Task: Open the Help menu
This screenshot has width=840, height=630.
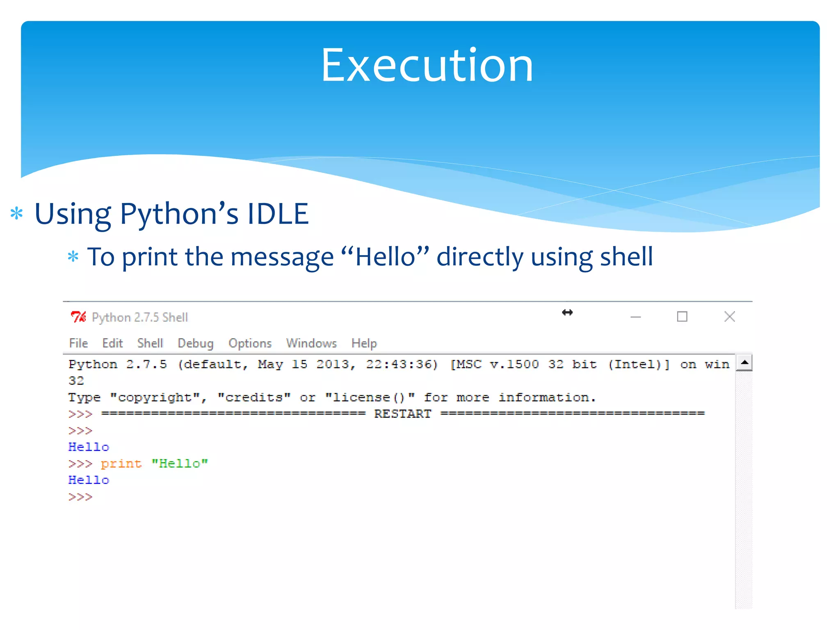Action: [364, 343]
